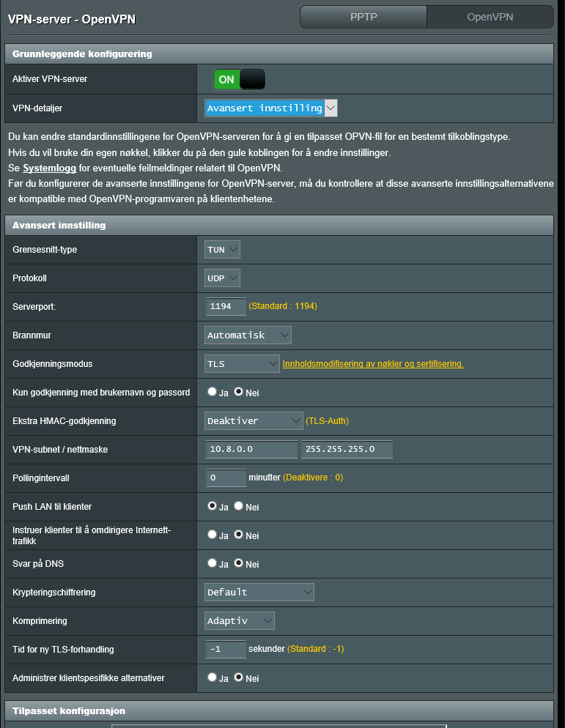Image resolution: width=565 pixels, height=728 pixels.
Task: Open the Krypteringschiffrering Default dropdown
Action: pyautogui.click(x=259, y=592)
